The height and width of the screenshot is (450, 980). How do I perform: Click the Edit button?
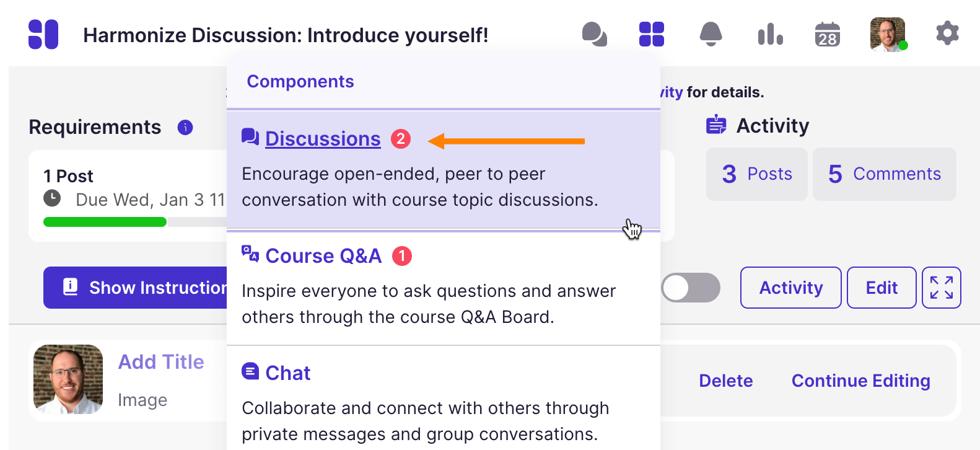[x=882, y=288]
